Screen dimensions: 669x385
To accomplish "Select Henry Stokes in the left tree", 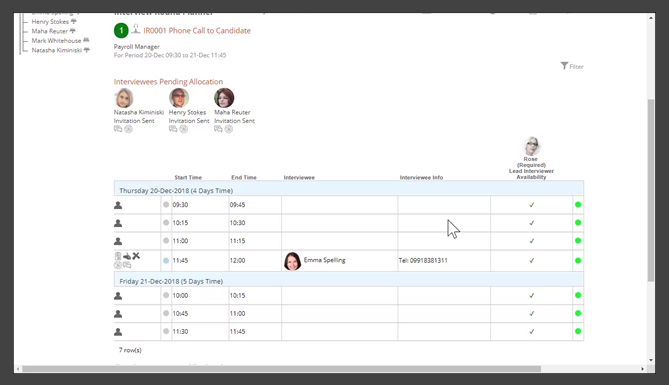I will (50, 21).
